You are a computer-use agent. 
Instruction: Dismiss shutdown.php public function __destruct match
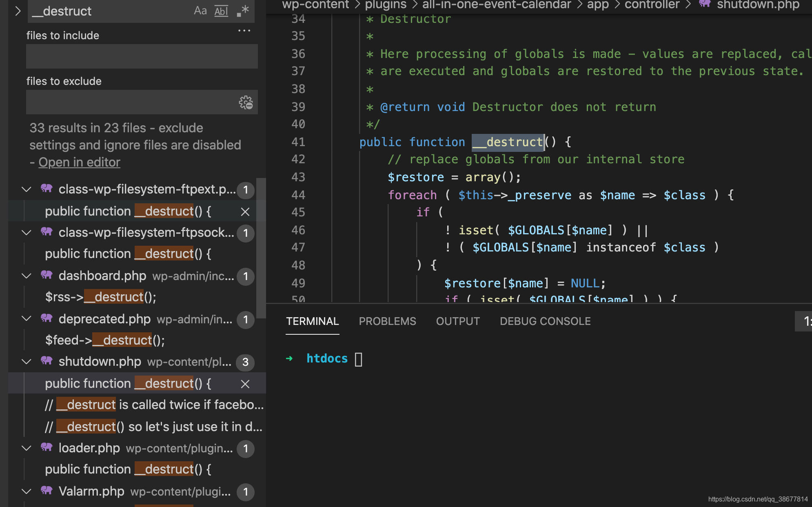coord(245,384)
